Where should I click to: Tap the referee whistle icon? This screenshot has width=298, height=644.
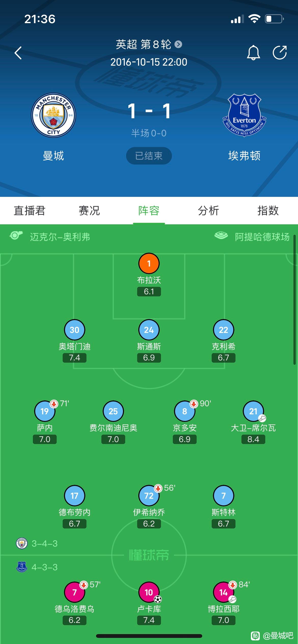point(16,235)
